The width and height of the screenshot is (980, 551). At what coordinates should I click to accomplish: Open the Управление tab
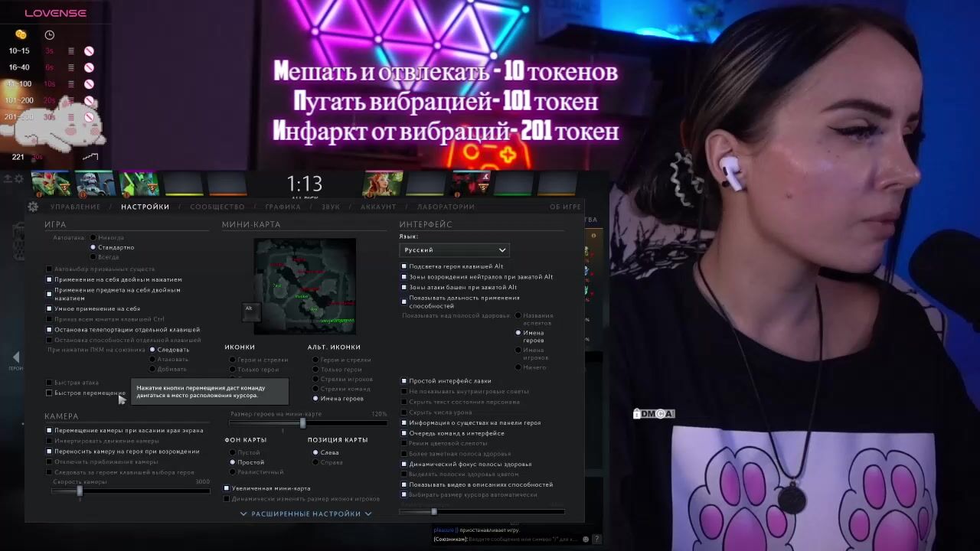75,207
